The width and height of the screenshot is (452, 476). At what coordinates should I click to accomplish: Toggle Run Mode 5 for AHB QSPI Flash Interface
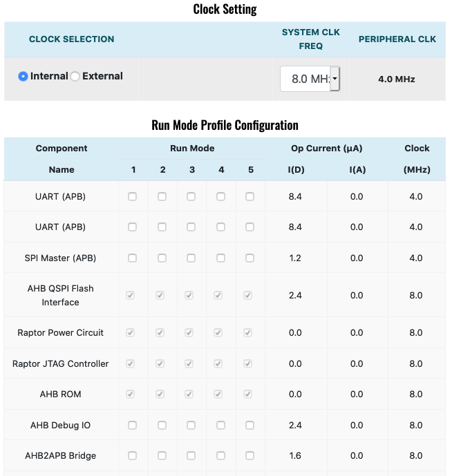(247, 296)
